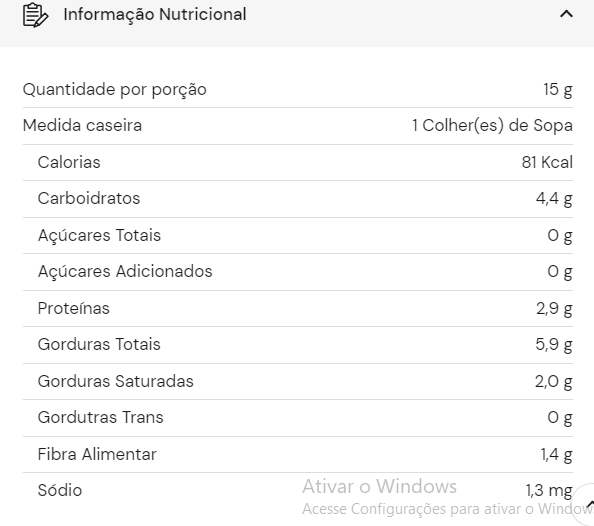The image size is (594, 526).
Task: Click the Sódio row label
Action: [x=60, y=490]
